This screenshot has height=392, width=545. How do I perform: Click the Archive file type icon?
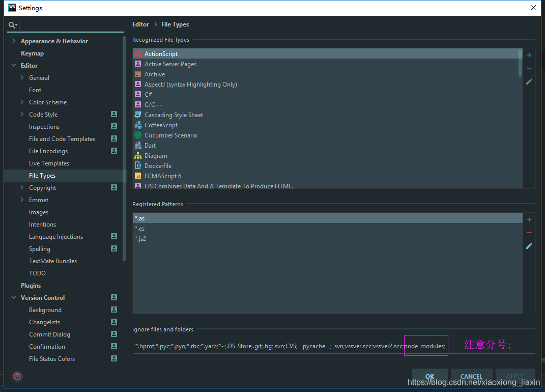(138, 74)
